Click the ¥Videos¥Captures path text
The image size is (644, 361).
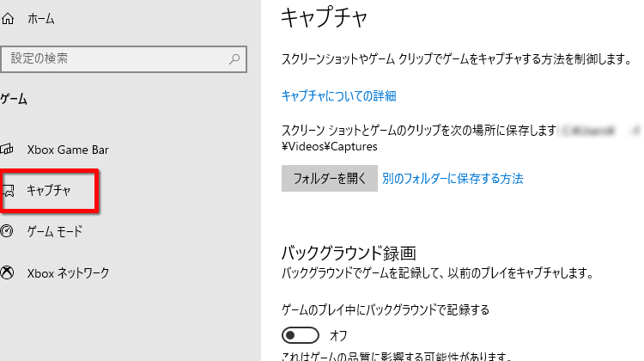330,146
